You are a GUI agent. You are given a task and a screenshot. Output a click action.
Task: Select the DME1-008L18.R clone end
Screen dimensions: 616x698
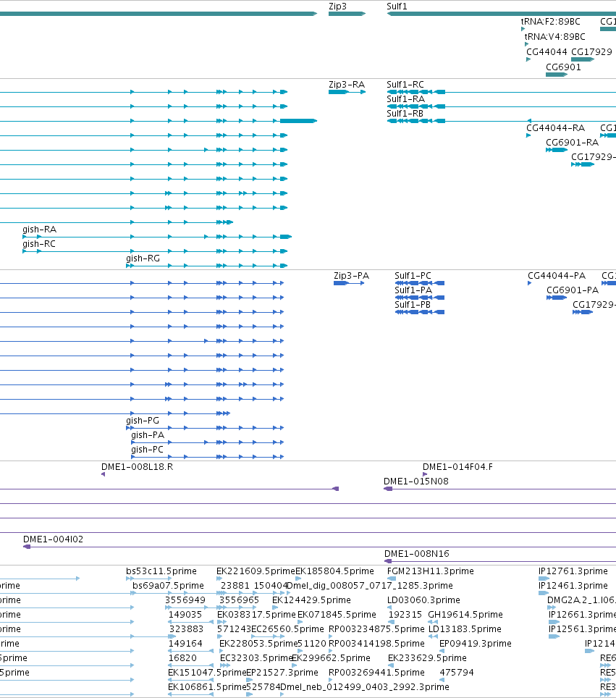click(x=104, y=474)
